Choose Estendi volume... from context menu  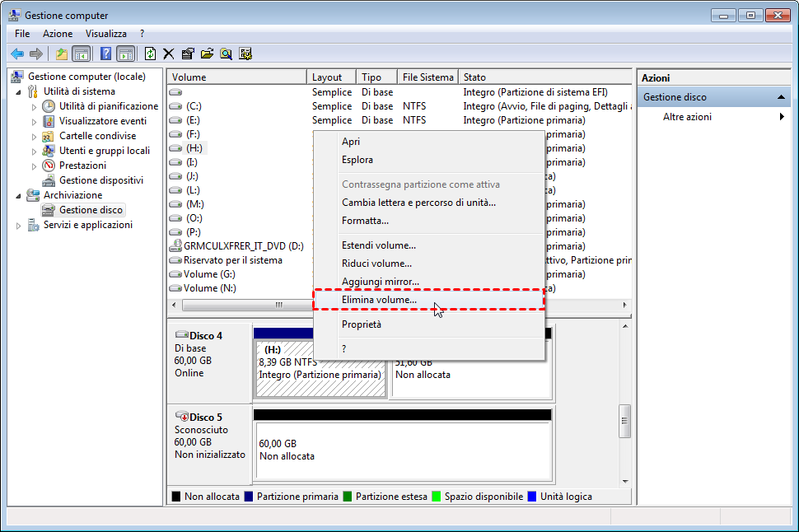click(428, 245)
